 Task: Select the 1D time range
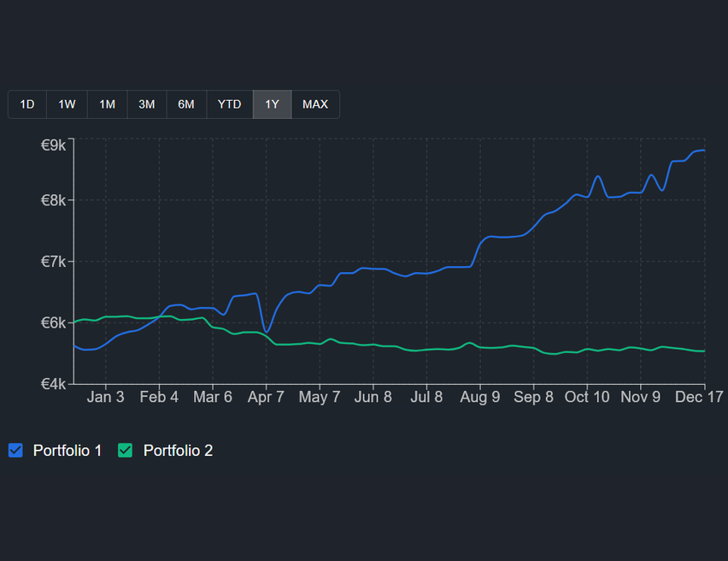point(26,103)
